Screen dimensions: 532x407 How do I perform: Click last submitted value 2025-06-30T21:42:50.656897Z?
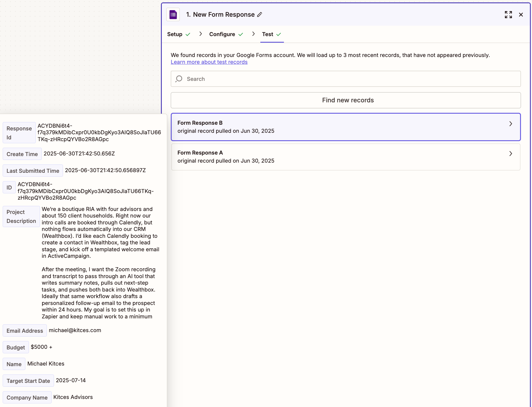(x=105, y=170)
